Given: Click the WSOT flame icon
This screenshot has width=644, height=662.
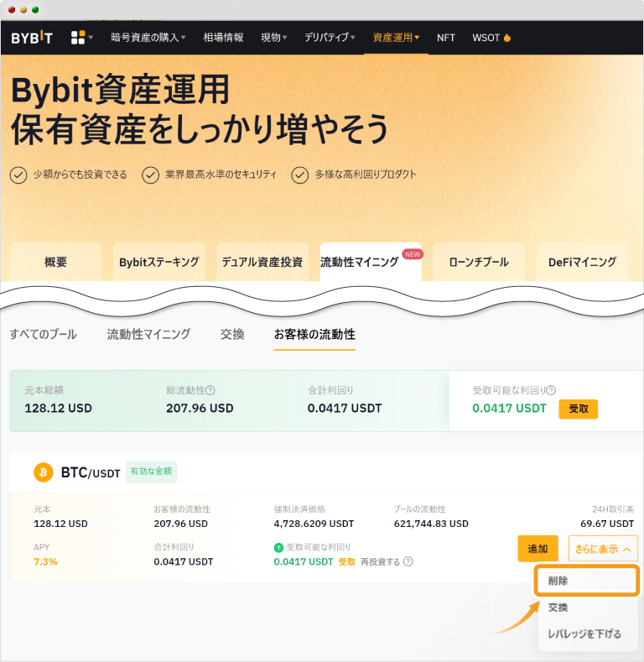Looking at the screenshot, I should [507, 38].
